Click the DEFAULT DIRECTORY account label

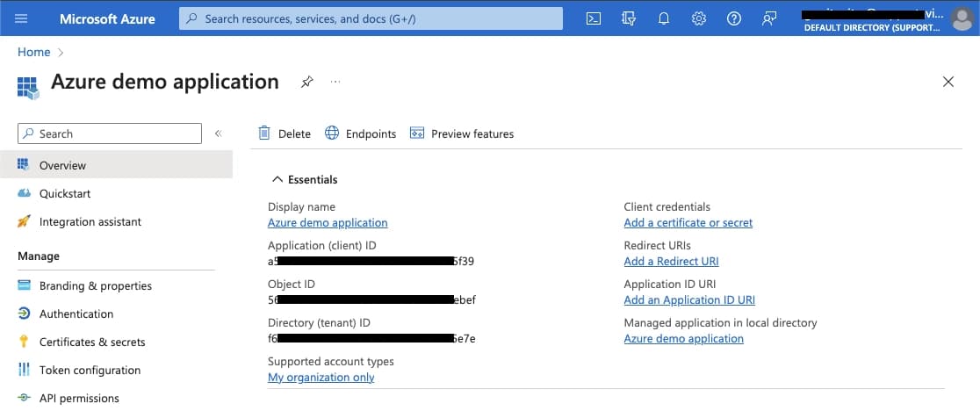click(871, 28)
